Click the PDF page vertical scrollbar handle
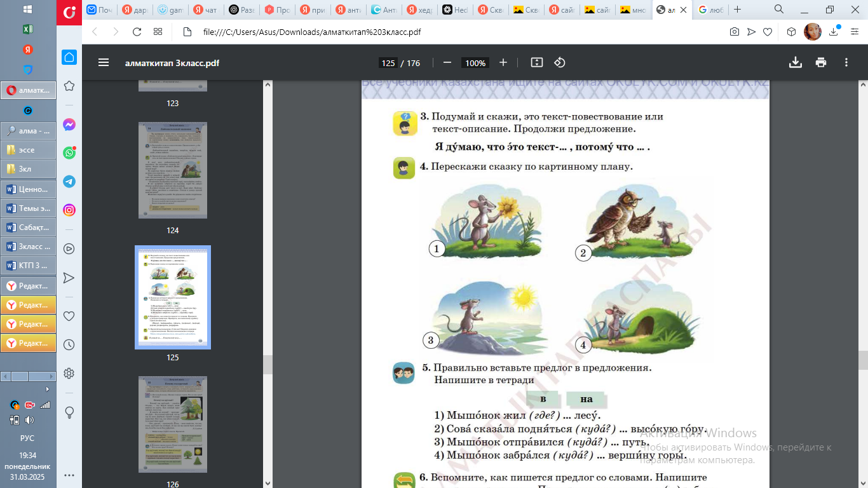The width and height of the screenshot is (868, 488). click(863, 360)
